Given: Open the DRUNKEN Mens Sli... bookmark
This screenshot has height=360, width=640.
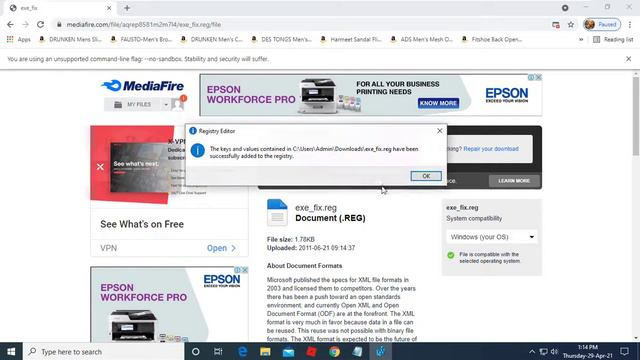Looking at the screenshot, I should pyautogui.click(x=70, y=40).
